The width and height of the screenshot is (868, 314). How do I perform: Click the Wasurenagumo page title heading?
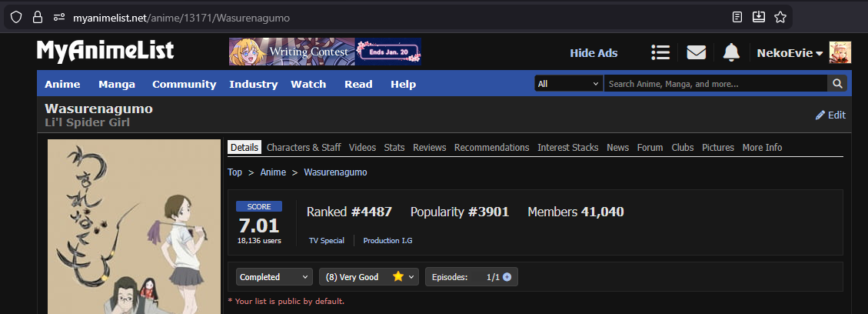pyautogui.click(x=98, y=109)
